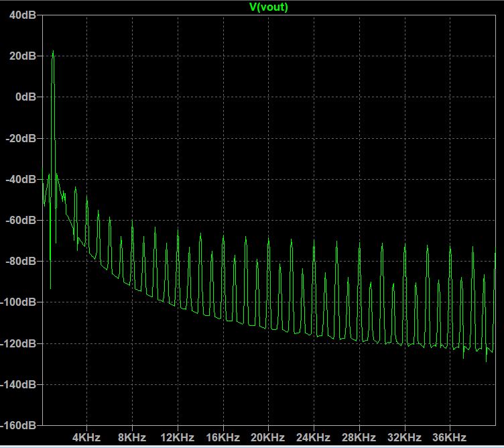Click the -120dB axis label
This screenshot has height=448, width=504.
coord(18,343)
